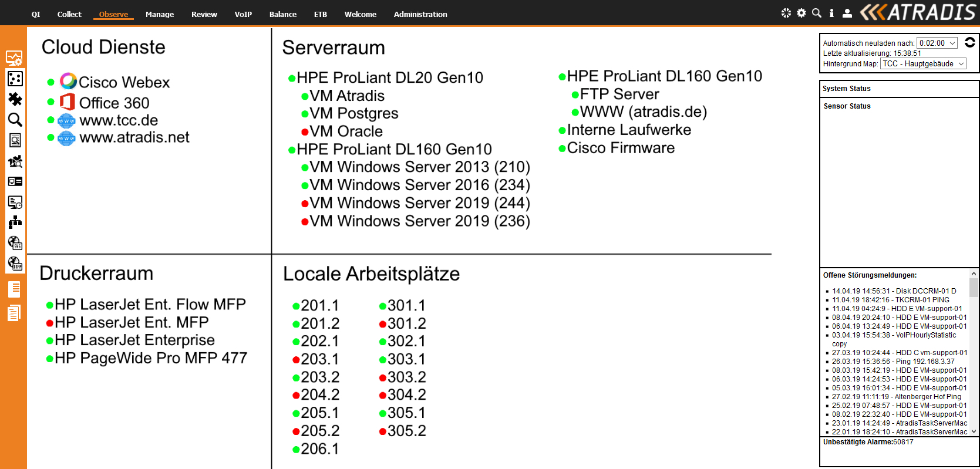Screen dimensions: 980x469
Task: Open settings via the gear icon in the header
Action: coord(801,13)
